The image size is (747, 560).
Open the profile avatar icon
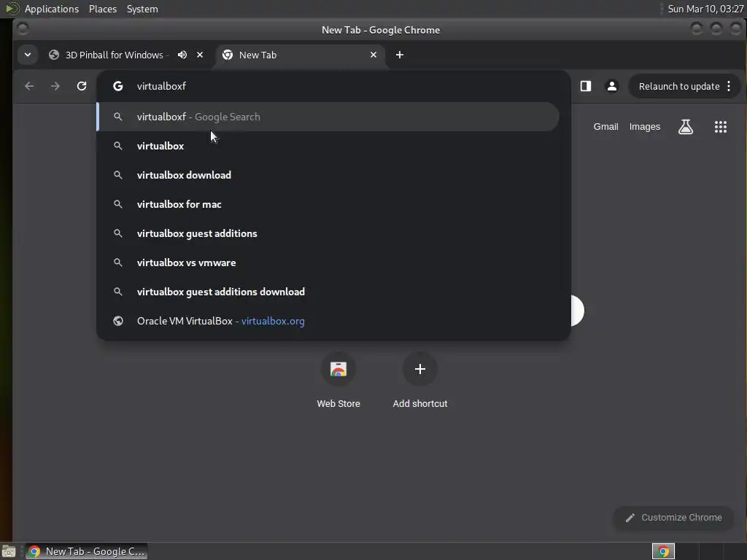(x=612, y=86)
